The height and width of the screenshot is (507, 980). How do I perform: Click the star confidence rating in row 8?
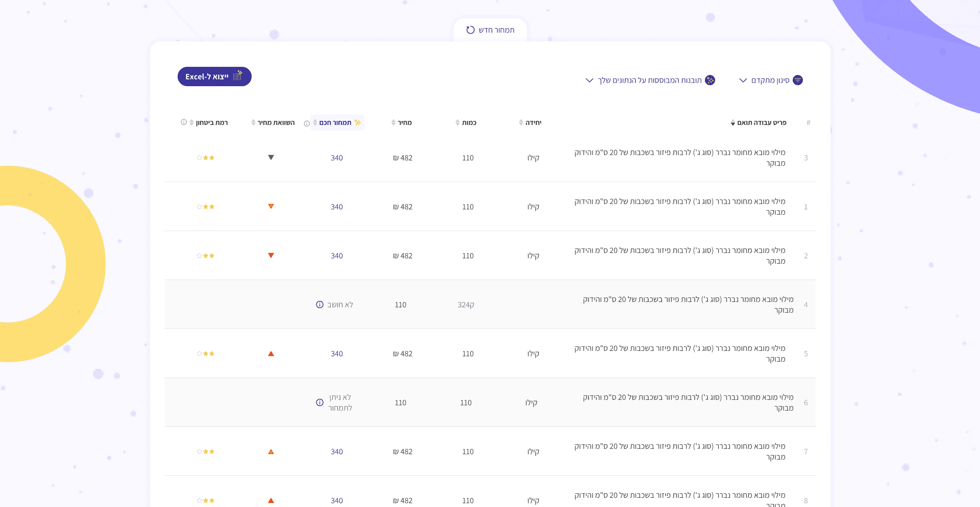coord(206,500)
